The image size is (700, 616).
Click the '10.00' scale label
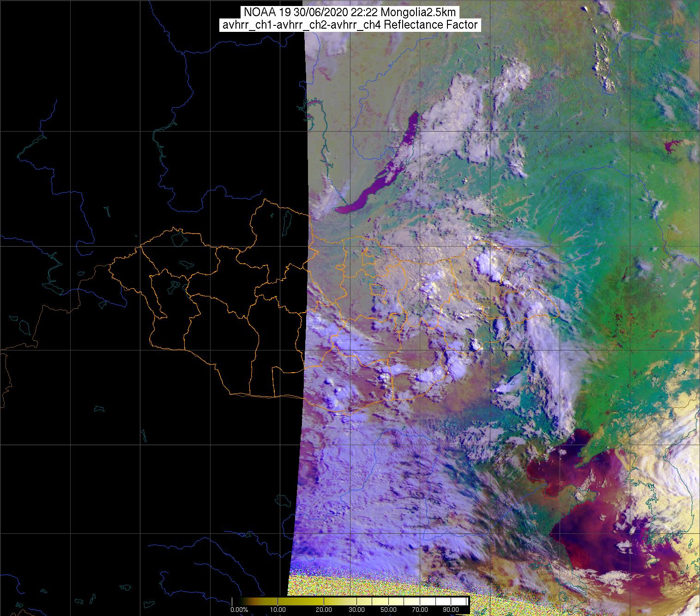coord(279,610)
